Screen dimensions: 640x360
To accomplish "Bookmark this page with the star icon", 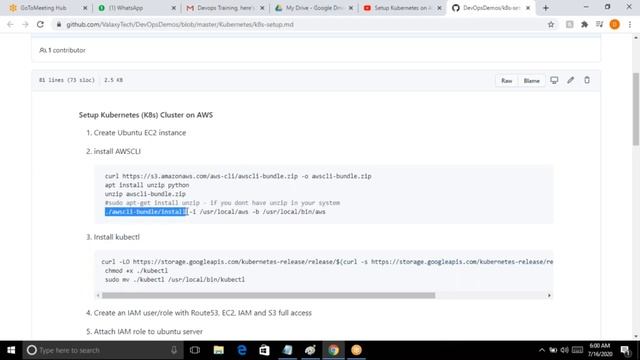I will (551, 24).
